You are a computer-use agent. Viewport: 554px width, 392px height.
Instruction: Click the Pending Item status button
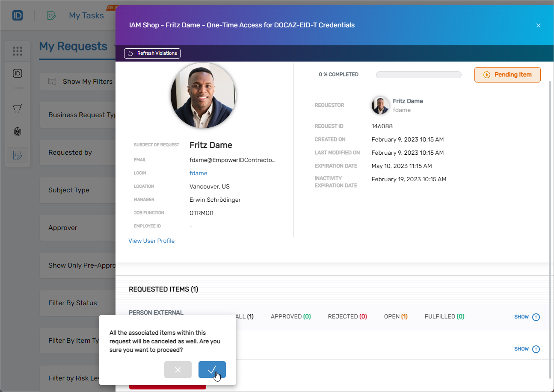coord(507,75)
